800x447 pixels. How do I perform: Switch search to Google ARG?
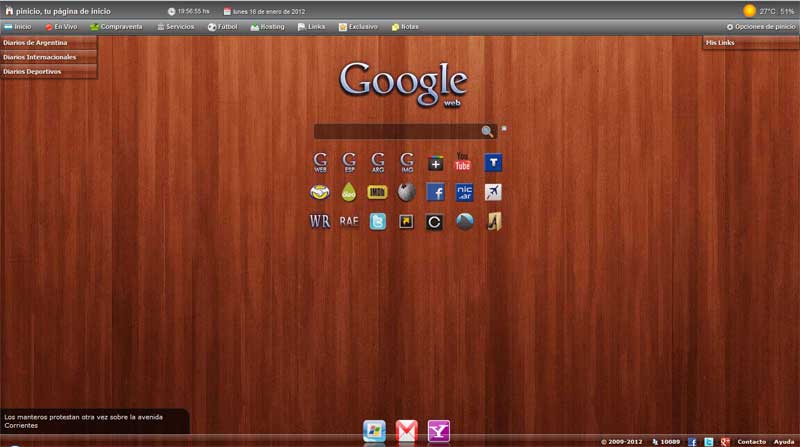[378, 162]
